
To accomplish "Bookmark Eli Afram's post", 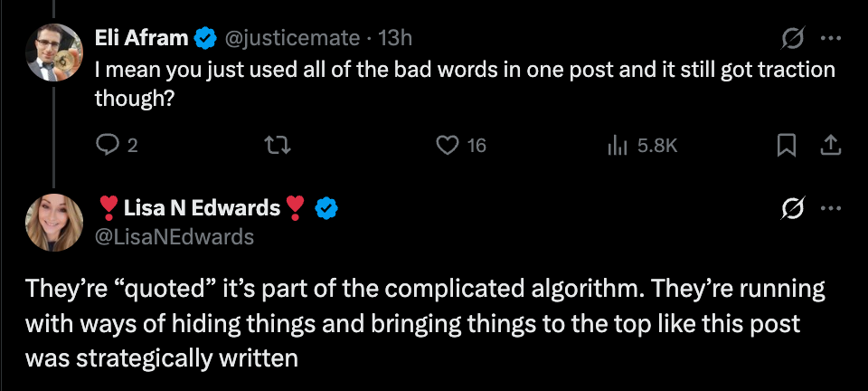I will point(787,145).
